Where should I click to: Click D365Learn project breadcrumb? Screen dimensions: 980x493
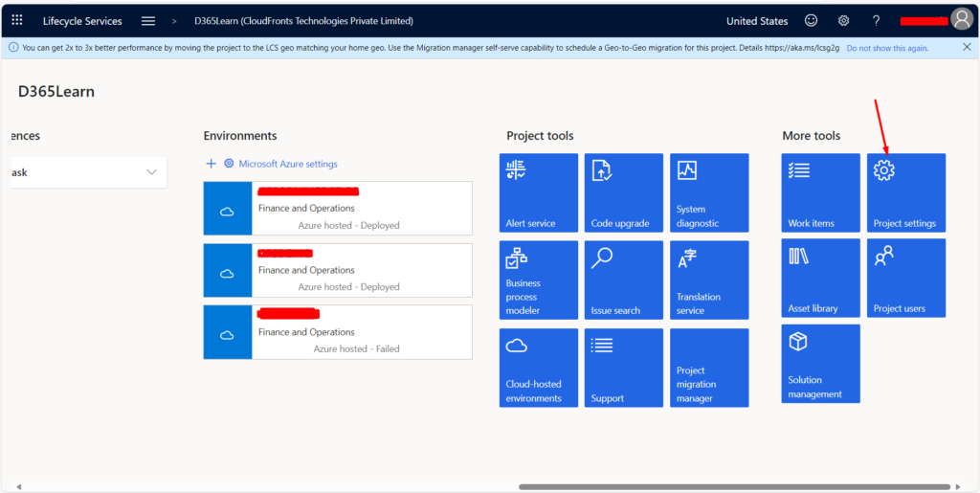(303, 21)
